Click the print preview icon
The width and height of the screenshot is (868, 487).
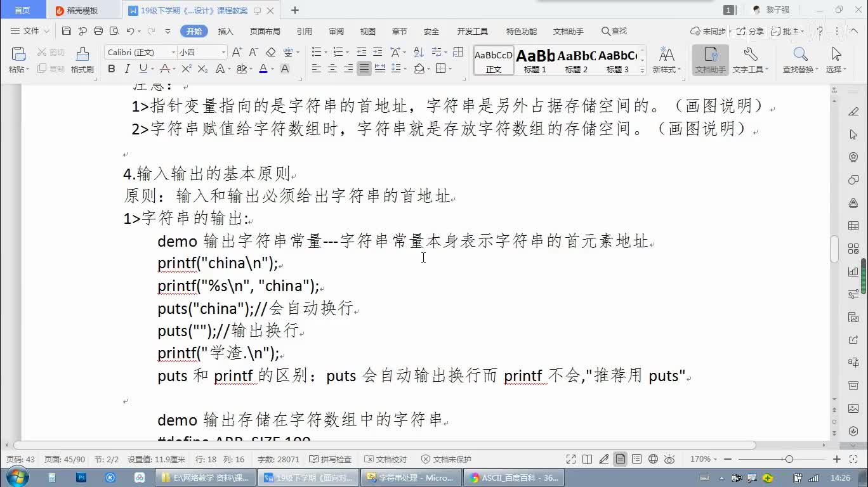[114, 31]
